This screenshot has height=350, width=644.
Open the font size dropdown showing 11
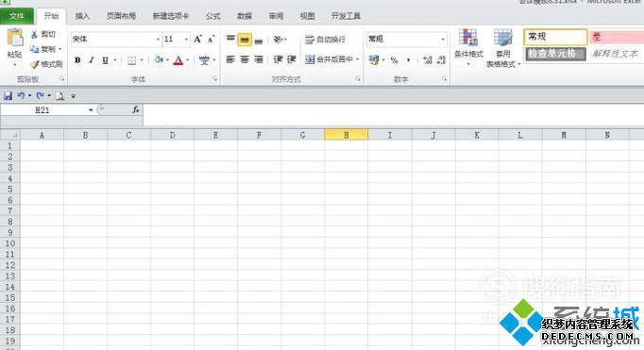point(186,40)
